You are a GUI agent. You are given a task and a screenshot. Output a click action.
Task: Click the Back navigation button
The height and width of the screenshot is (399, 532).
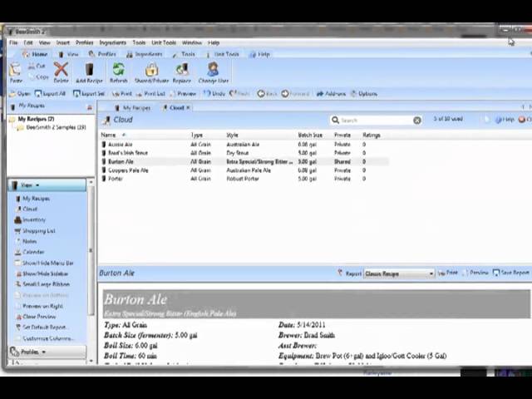click(x=267, y=94)
